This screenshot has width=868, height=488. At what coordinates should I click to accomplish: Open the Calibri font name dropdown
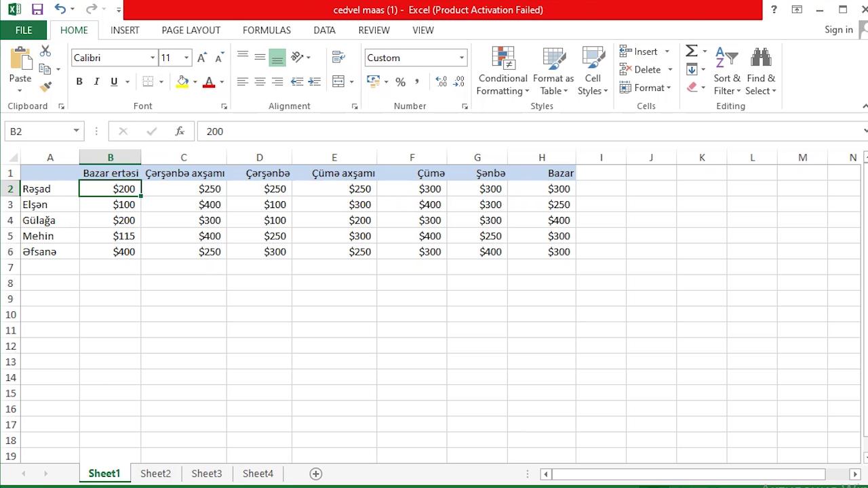click(x=153, y=58)
